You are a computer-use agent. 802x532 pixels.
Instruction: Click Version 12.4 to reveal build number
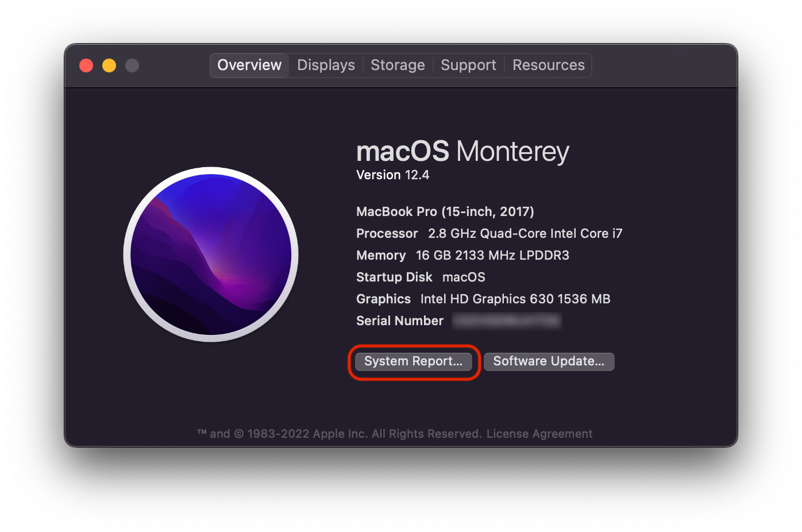tap(392, 175)
